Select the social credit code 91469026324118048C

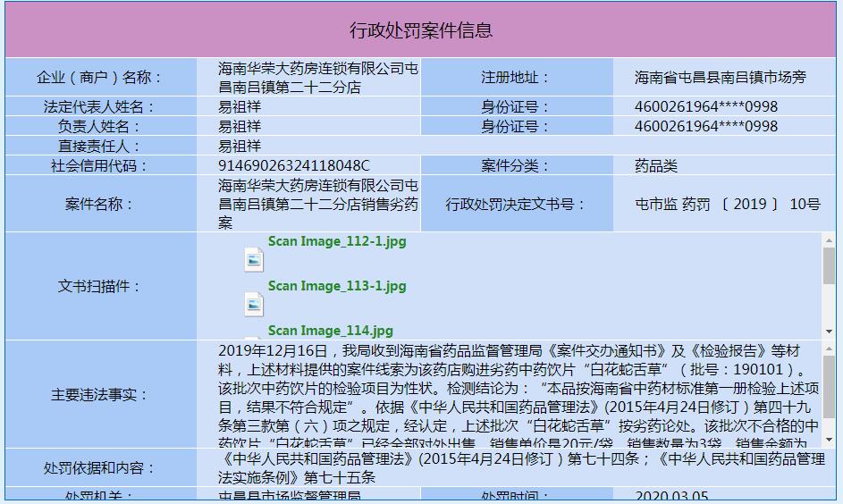pyautogui.click(x=294, y=165)
